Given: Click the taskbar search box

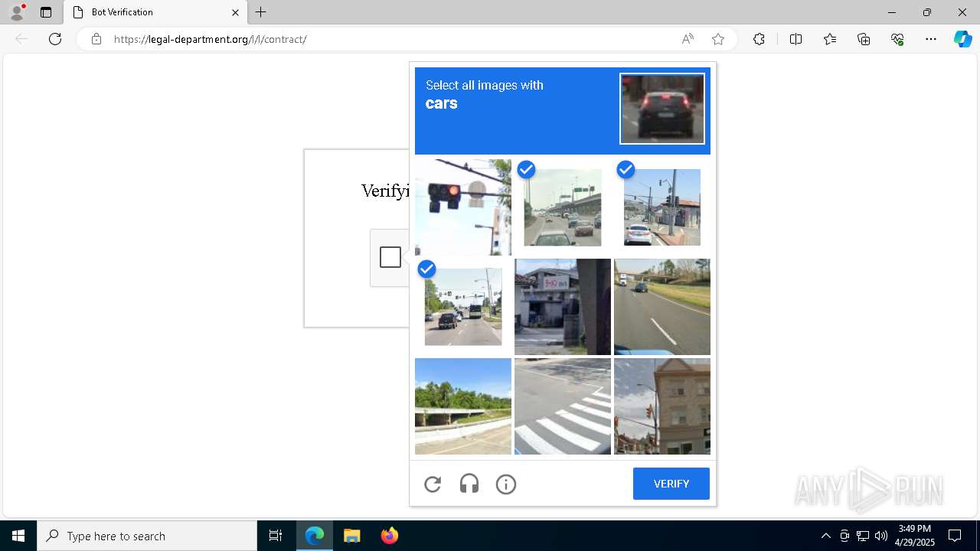Looking at the screenshot, I should click(147, 536).
